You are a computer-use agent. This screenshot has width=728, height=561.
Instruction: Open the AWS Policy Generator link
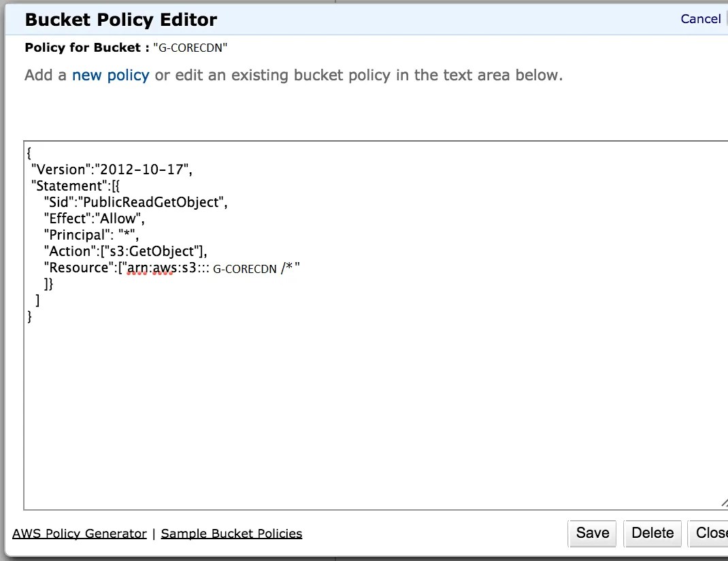click(79, 533)
